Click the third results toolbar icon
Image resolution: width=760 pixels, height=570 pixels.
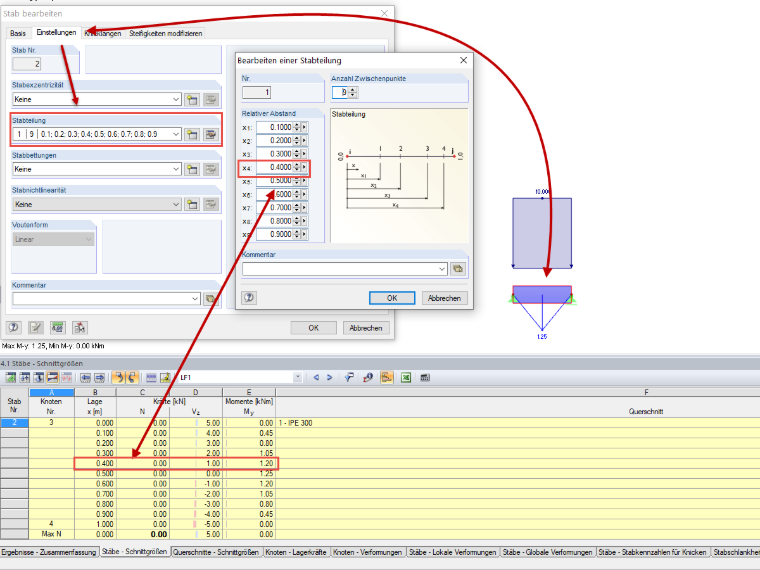tap(39, 378)
